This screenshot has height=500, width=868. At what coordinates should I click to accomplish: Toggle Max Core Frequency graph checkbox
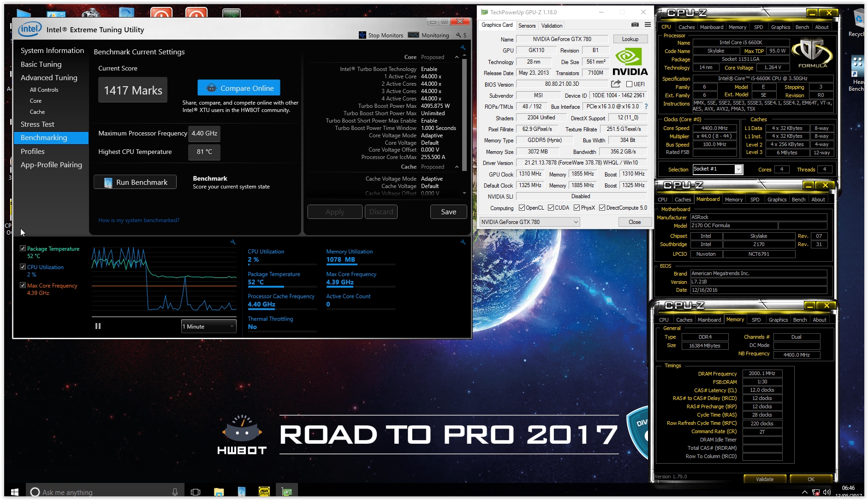tap(23, 285)
